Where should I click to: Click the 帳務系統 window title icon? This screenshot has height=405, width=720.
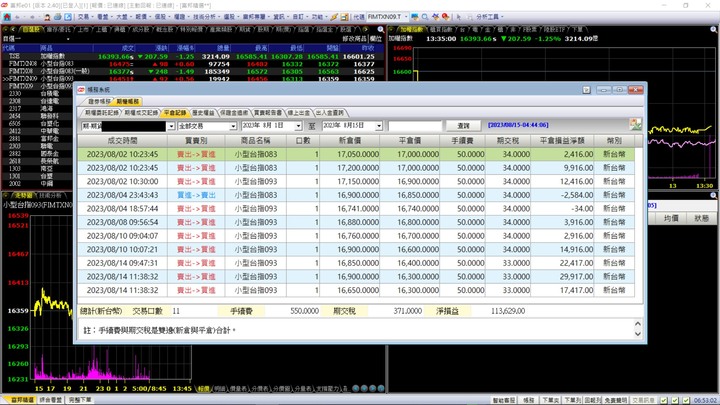coord(83,90)
